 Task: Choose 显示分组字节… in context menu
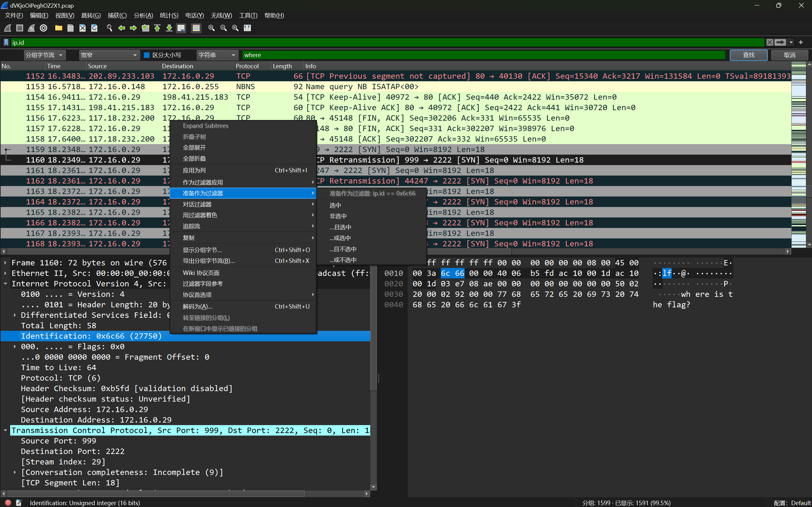coord(244,250)
